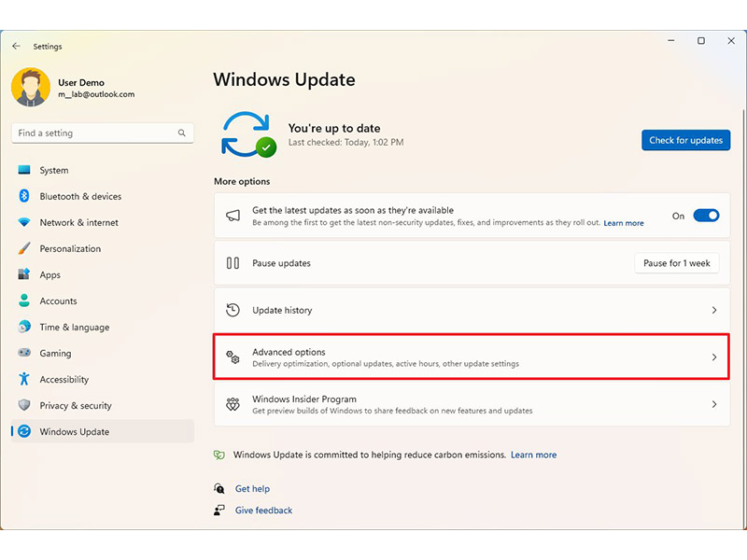Click the System monitor icon in sidebar
This screenshot has width=747, height=560.
click(24, 170)
